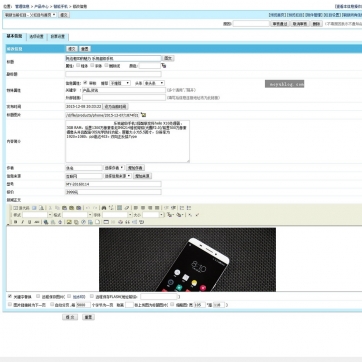Screen dimensions: 362x362
Task: Click the Cut icon in editor toolbar
Action: click(x=51, y=208)
